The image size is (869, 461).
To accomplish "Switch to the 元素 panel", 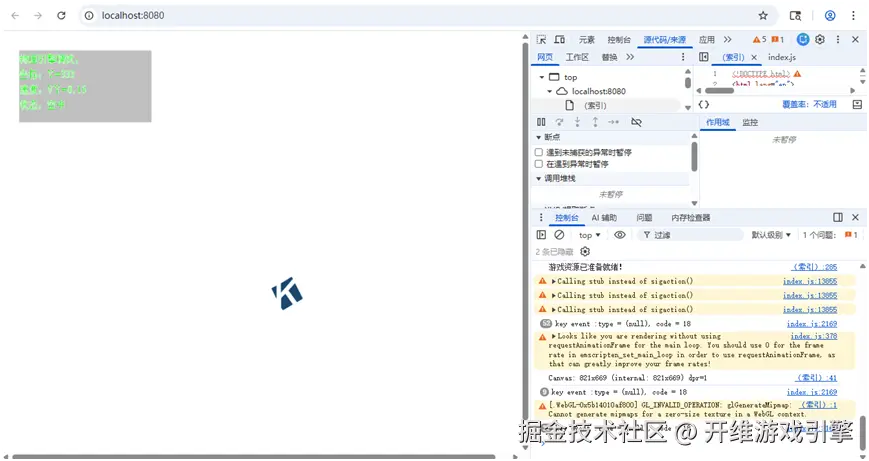I will point(587,40).
